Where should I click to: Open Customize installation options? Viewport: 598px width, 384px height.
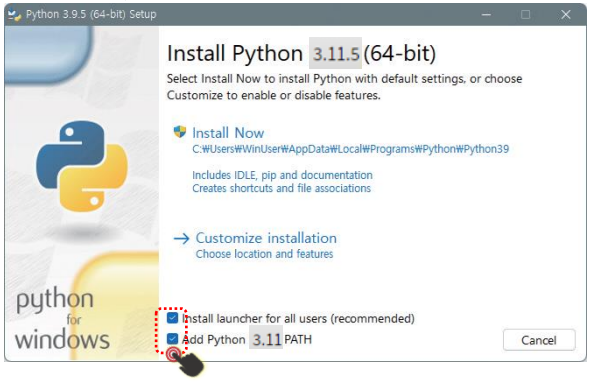pos(266,238)
